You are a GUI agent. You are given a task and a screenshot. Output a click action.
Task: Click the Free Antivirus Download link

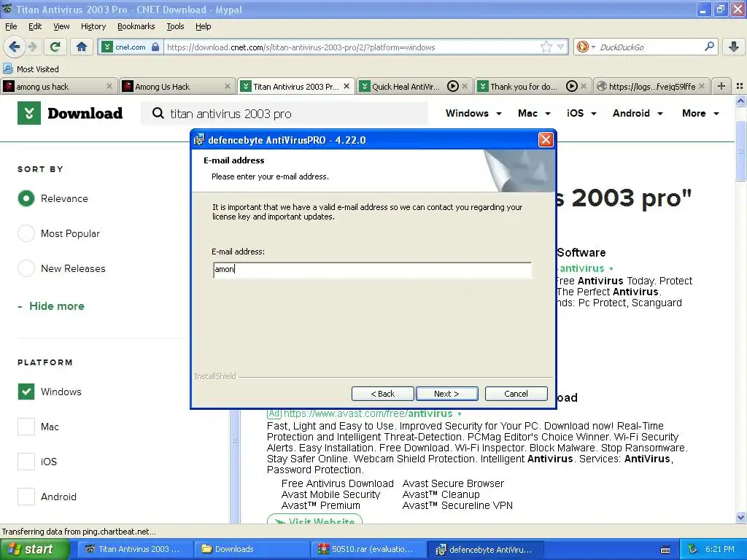tap(337, 483)
